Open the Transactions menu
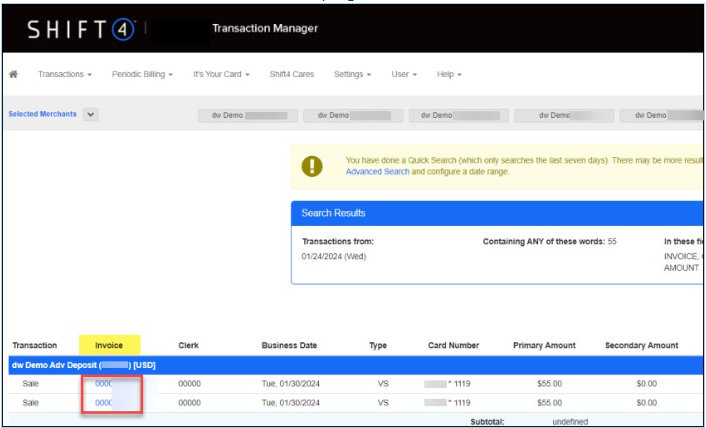 tap(65, 75)
